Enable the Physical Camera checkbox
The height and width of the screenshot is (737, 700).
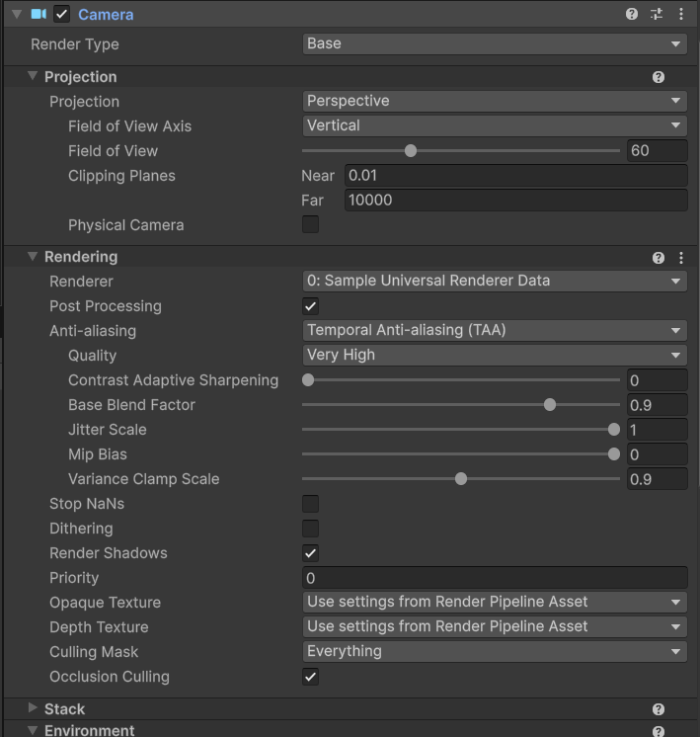pos(310,224)
